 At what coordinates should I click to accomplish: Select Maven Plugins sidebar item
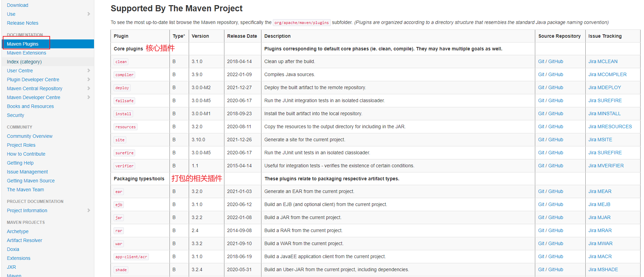[48, 44]
